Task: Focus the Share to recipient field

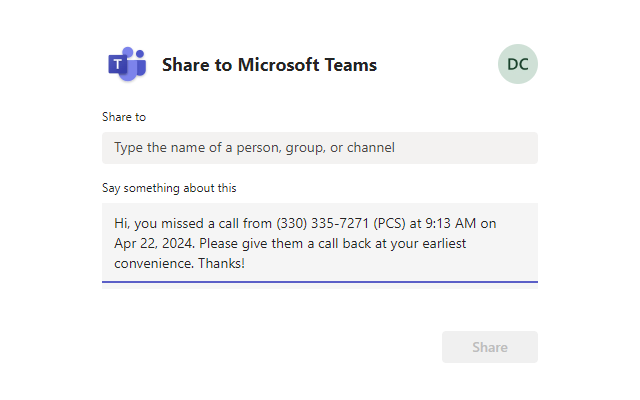Action: tap(320, 148)
